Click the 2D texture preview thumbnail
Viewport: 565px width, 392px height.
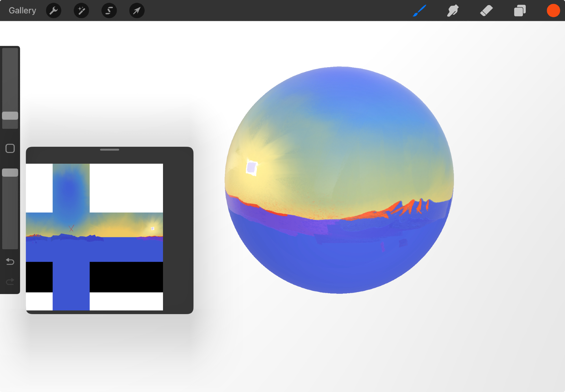coord(94,237)
